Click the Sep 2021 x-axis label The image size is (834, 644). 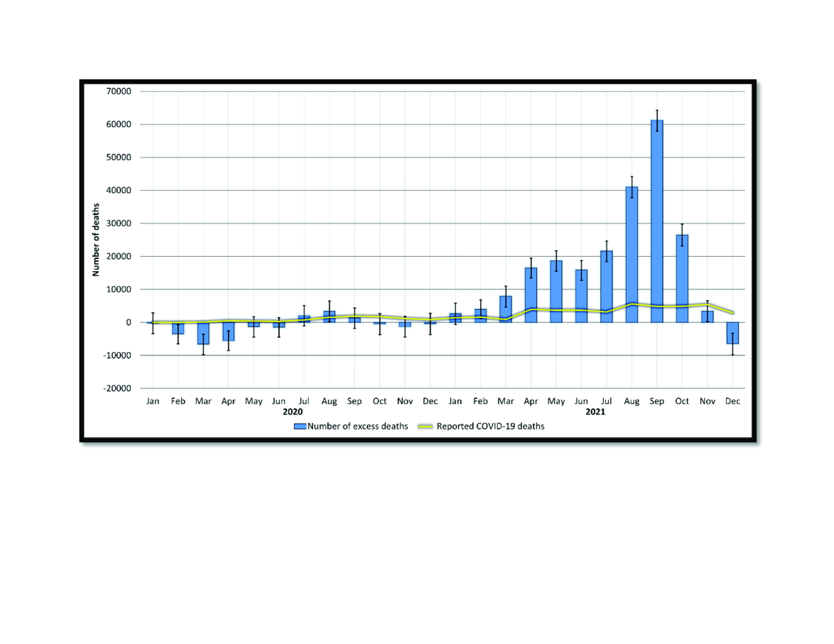(657, 401)
